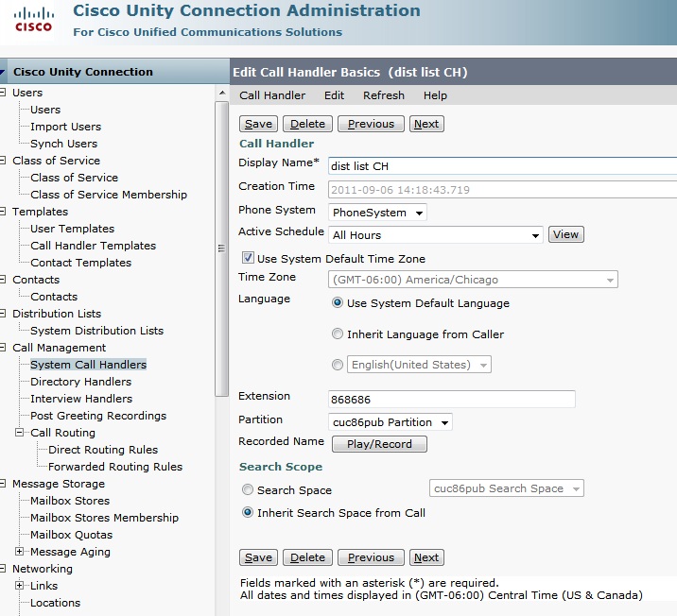
Task: Toggle Use System Default Time Zone checkbox
Action: 248,258
